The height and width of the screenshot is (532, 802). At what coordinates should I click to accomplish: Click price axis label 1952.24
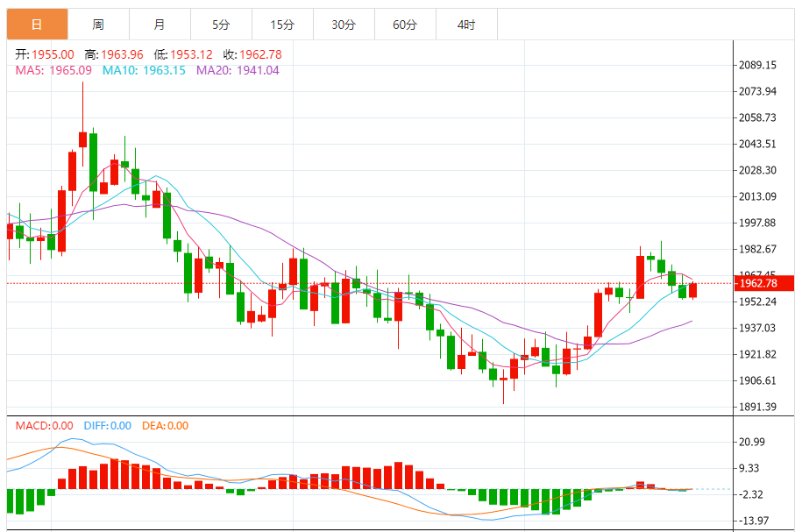(757, 301)
